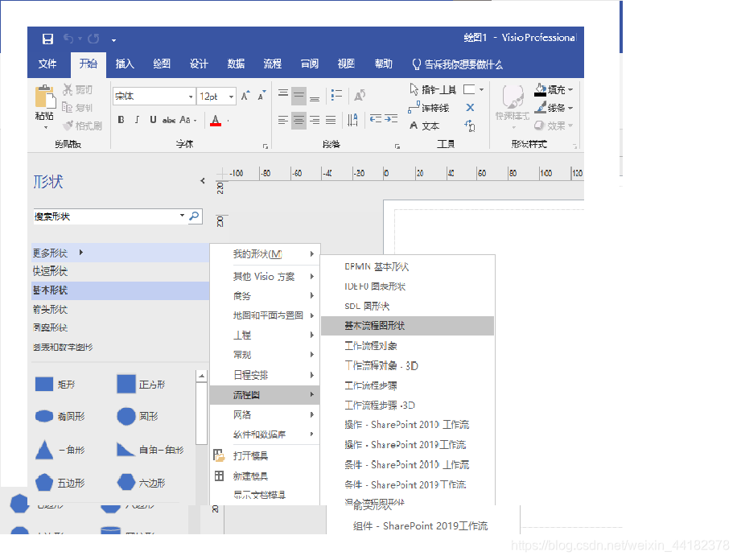Pick the 三角形 triangle shape
The image size is (737, 560).
(x=60, y=450)
